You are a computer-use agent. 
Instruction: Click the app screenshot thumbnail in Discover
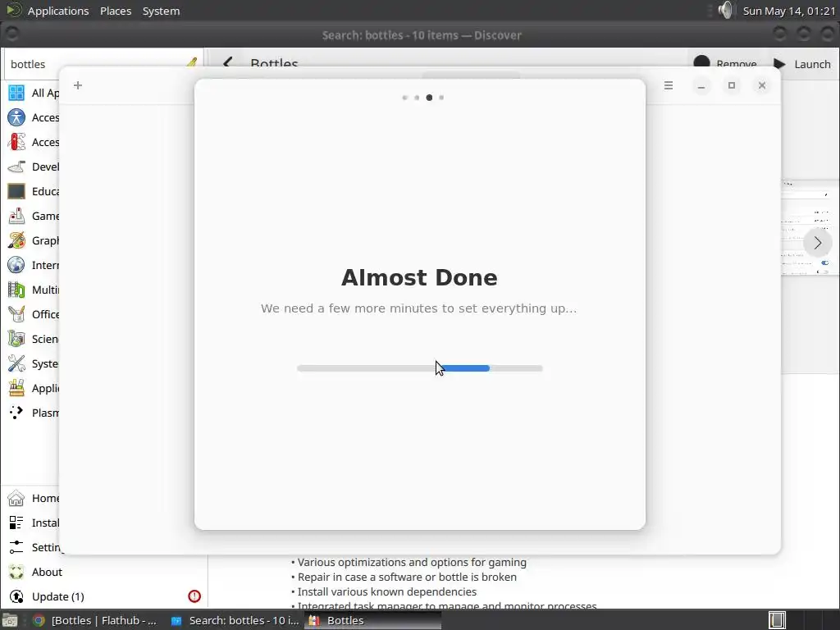[x=810, y=228]
